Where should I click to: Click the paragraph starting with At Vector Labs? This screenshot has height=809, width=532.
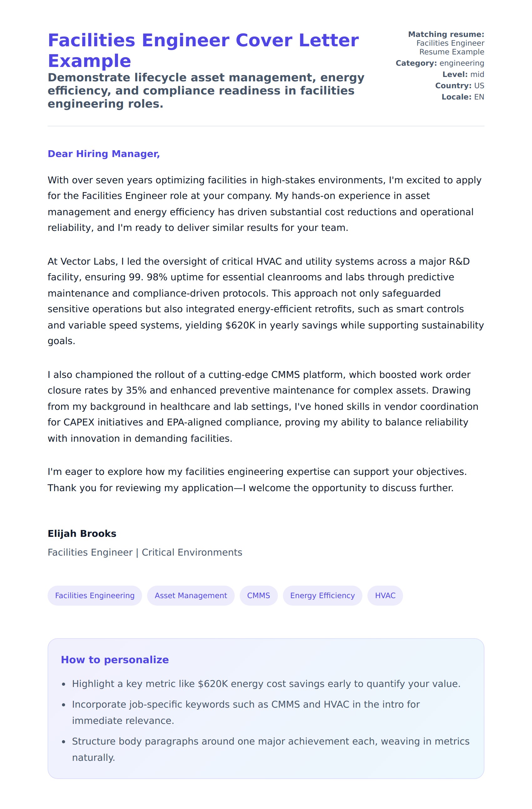click(x=265, y=301)
